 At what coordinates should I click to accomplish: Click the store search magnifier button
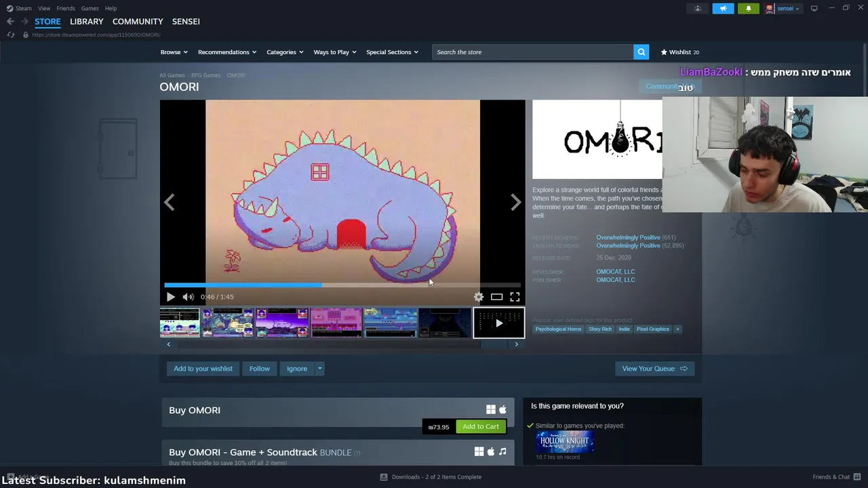click(x=641, y=52)
